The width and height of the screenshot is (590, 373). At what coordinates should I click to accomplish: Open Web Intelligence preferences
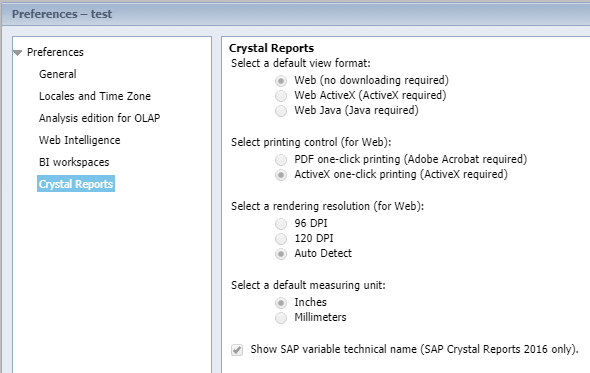pos(79,140)
